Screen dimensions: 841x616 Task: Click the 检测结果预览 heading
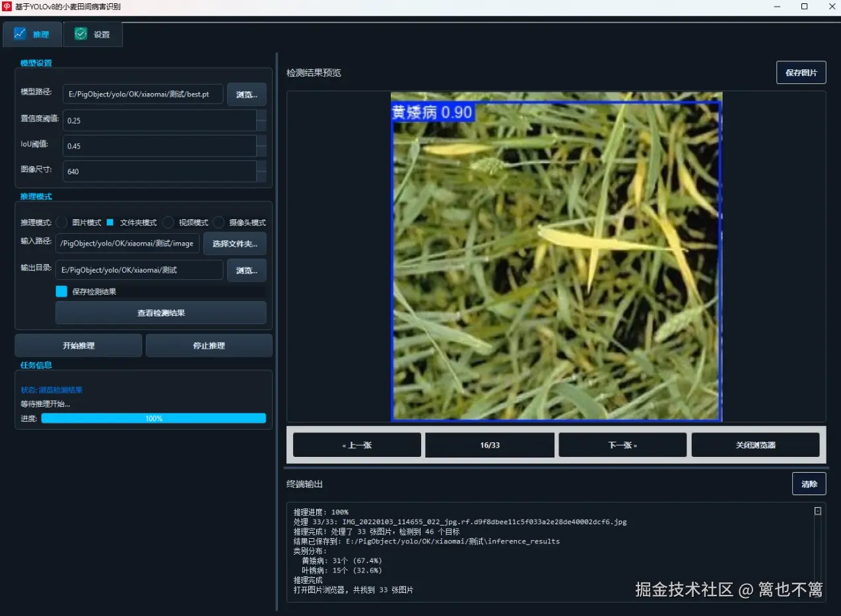[x=314, y=73]
